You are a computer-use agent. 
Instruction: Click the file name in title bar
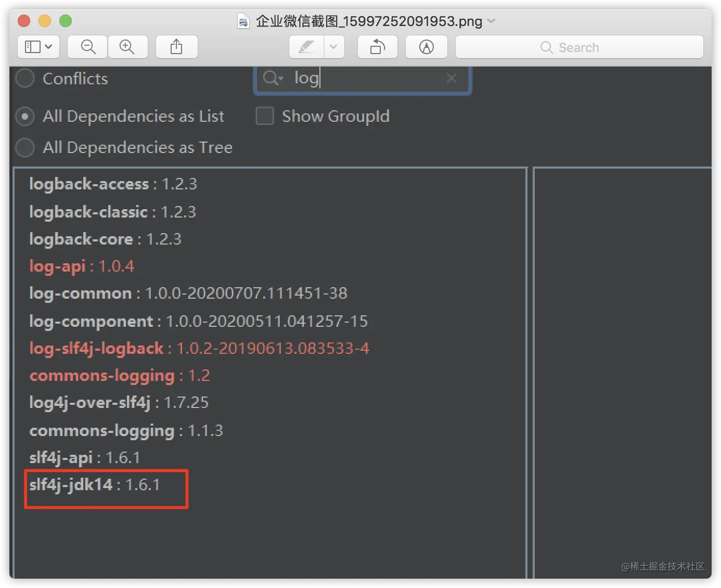[x=369, y=21]
